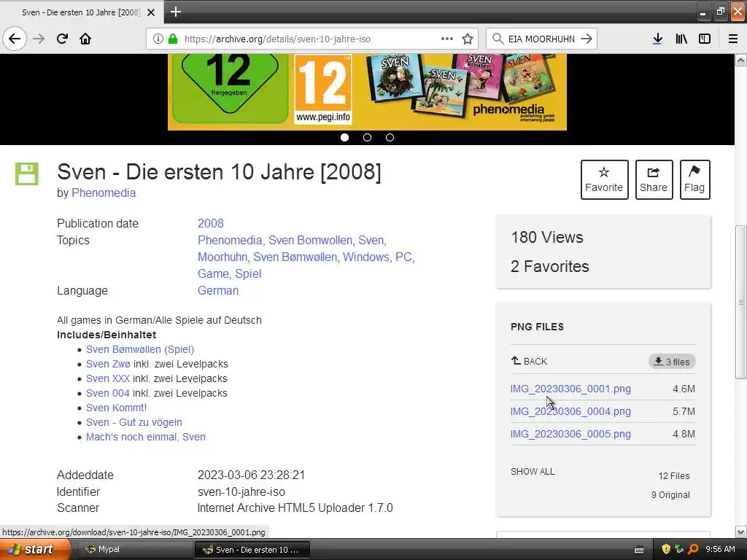Image resolution: width=747 pixels, height=560 pixels.
Task: Show site information icon in address bar
Action: click(158, 39)
